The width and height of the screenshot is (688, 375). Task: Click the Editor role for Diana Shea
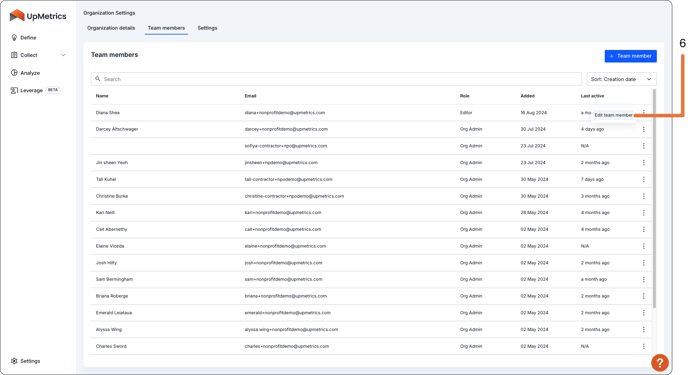click(466, 113)
